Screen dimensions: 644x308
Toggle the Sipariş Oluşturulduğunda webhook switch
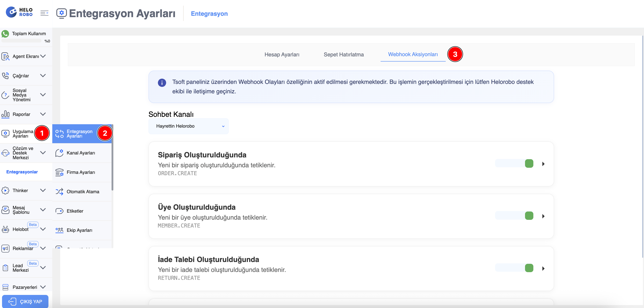point(514,163)
